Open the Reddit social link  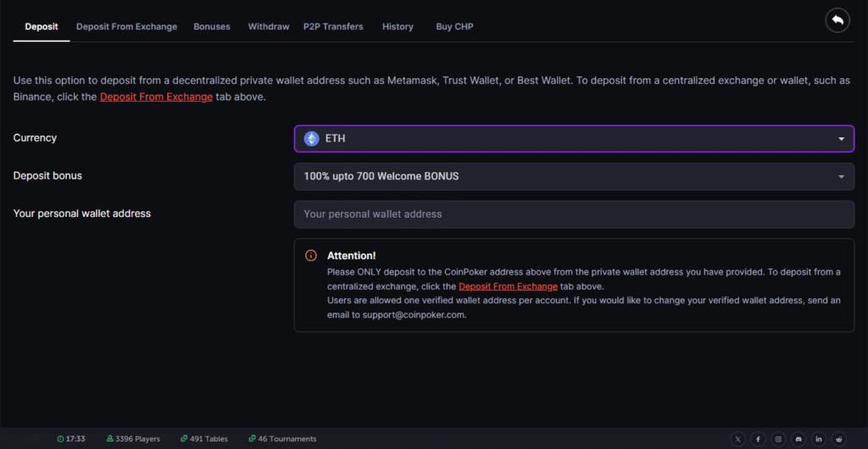click(839, 439)
